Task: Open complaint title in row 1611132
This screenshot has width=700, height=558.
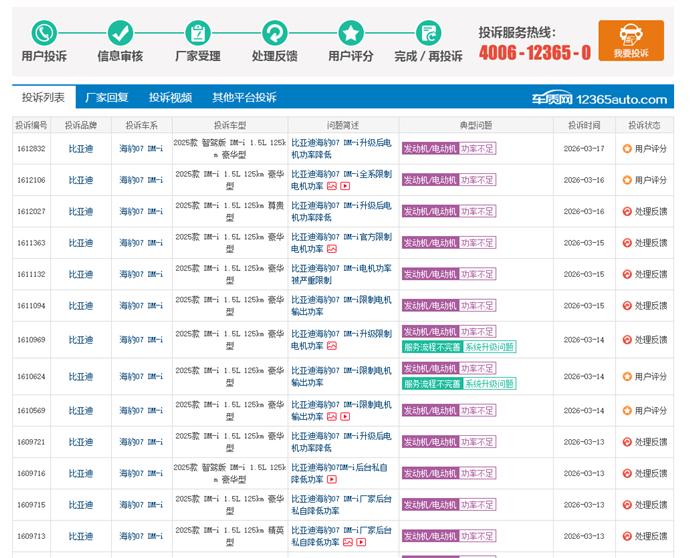Action: 342,274
